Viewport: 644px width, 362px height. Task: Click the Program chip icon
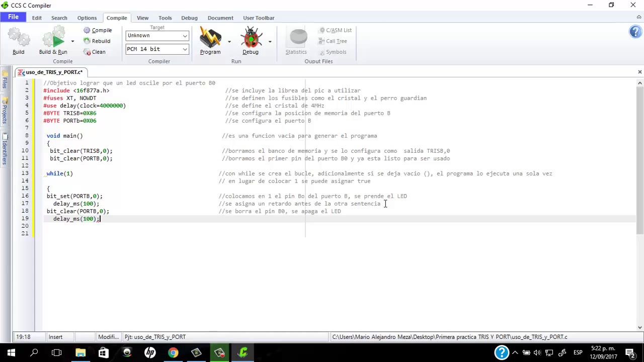[x=210, y=37]
